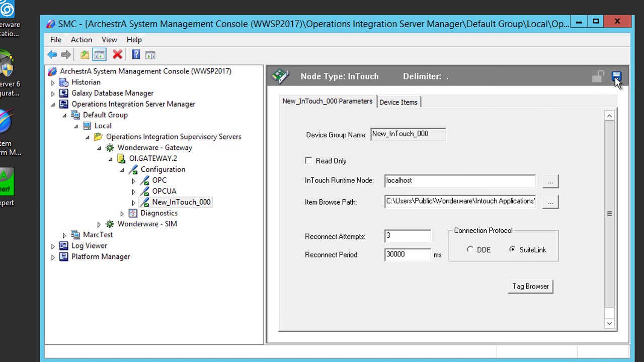Expand the Platform Manager node
Viewport: 644px width, 362px height.
[x=53, y=257]
